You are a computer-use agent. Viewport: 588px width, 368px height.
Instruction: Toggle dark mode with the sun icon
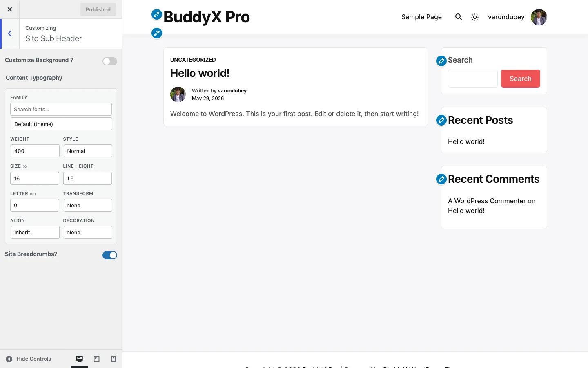[x=475, y=17]
